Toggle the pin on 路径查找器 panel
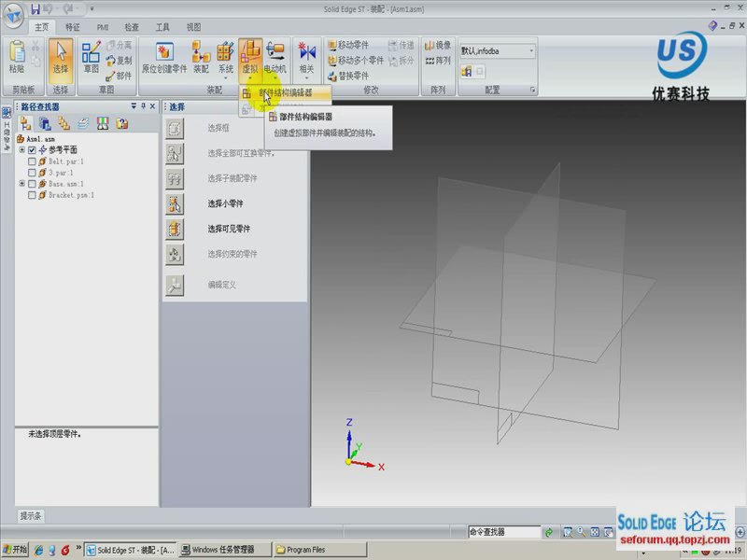The height and width of the screenshot is (560, 747). point(144,106)
